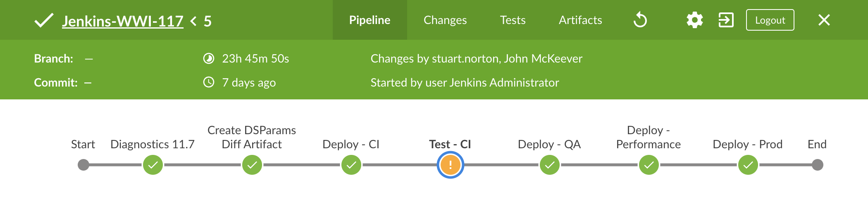
Task: Click the pipeline Start marker
Action: [x=83, y=165]
